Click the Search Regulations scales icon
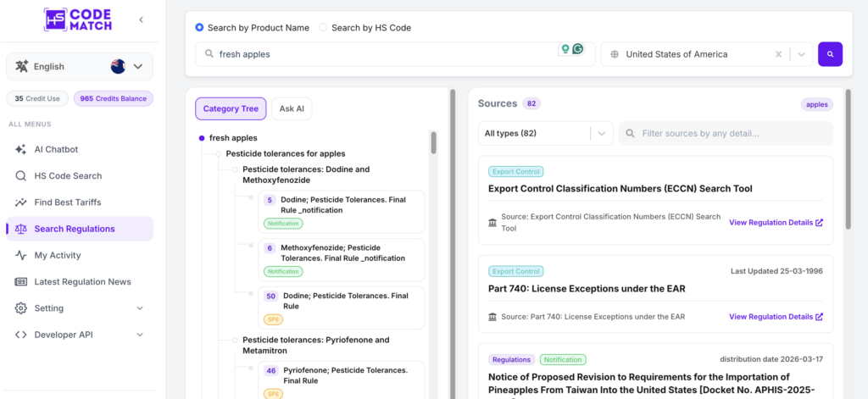Image resolution: width=868 pixels, height=399 pixels. point(20,229)
